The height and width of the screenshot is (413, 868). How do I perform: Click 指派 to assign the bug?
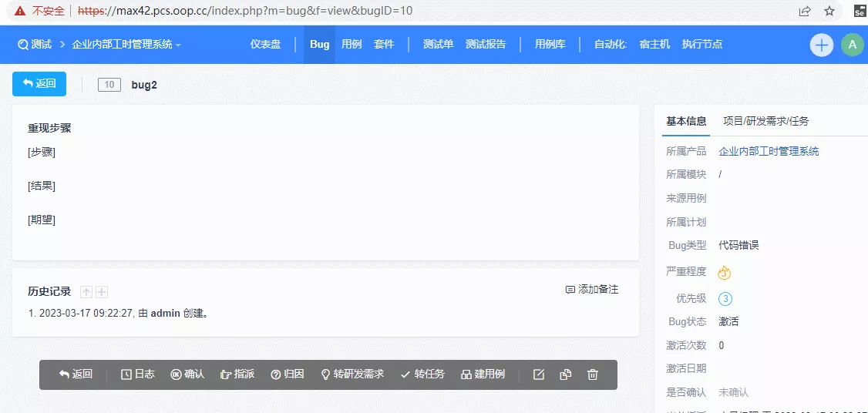coord(237,374)
